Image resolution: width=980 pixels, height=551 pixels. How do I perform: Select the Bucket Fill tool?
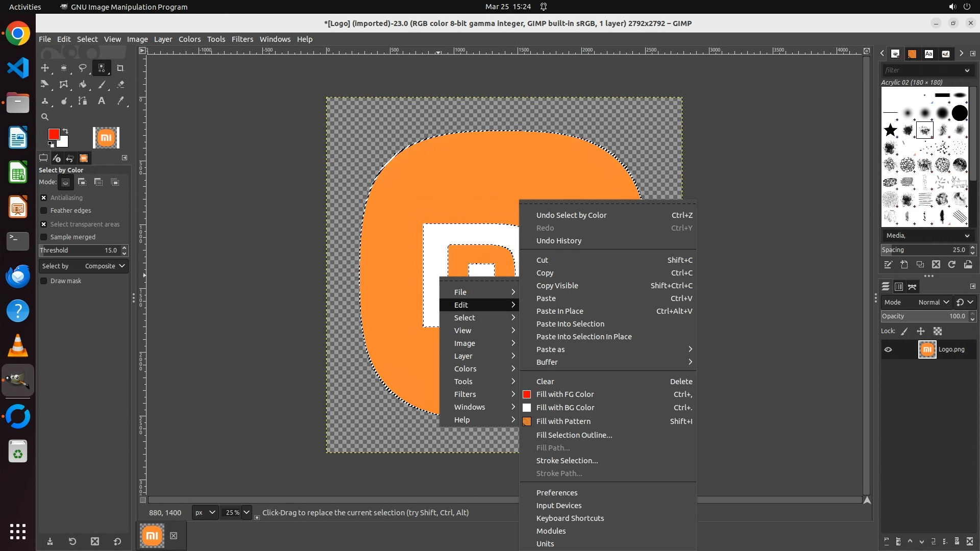[x=82, y=85]
